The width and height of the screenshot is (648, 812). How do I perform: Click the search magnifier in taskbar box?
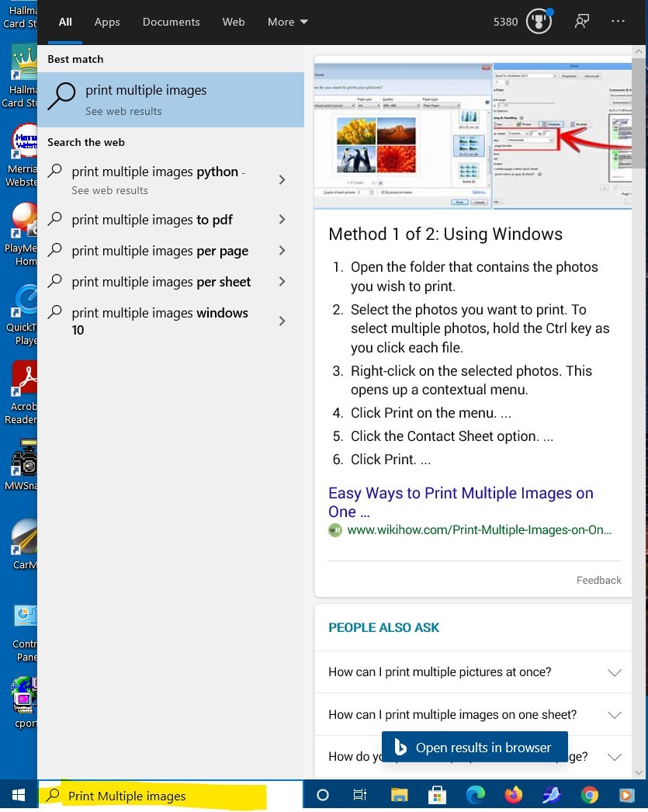click(53, 796)
